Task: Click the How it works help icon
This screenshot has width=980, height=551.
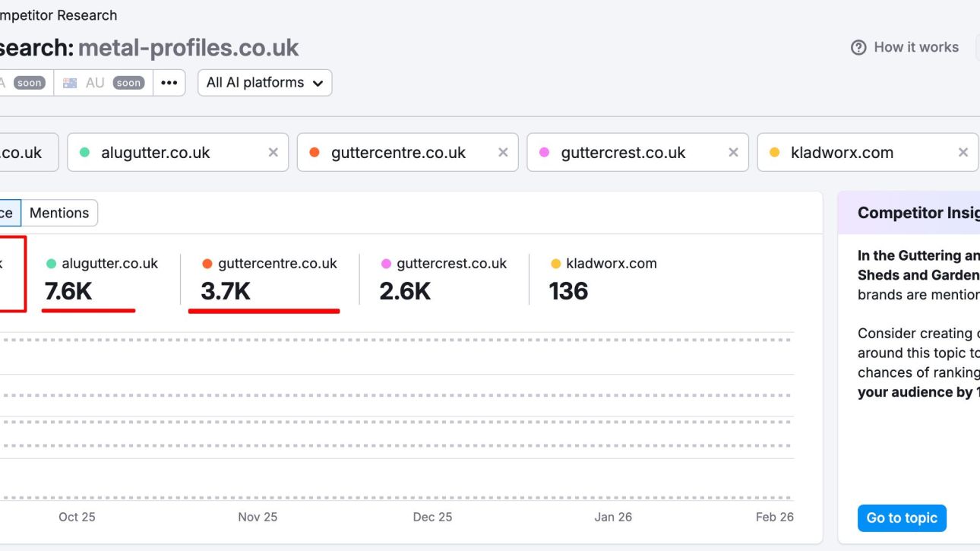Action: (x=858, y=48)
